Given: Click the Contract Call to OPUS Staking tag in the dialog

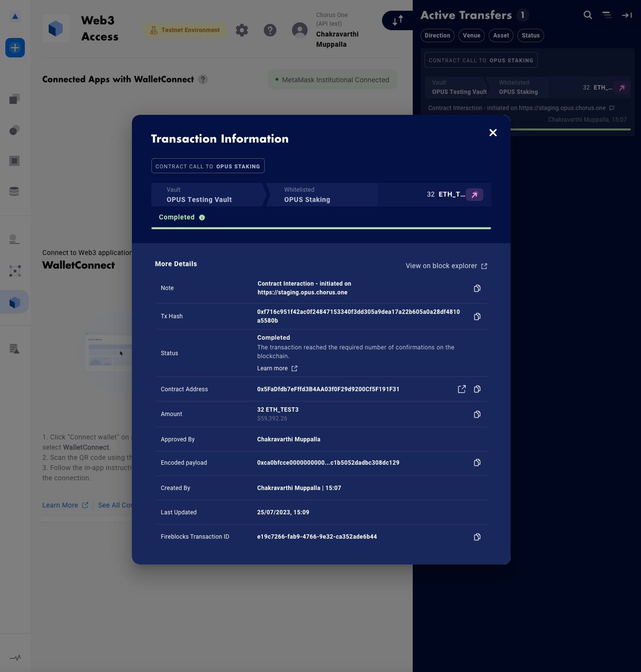Looking at the screenshot, I should tap(208, 166).
